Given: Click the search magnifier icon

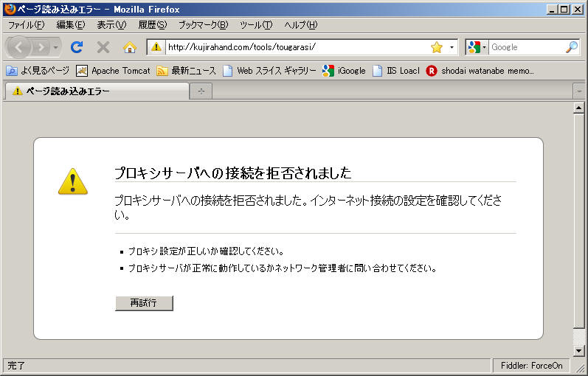Looking at the screenshot, I should [x=571, y=47].
